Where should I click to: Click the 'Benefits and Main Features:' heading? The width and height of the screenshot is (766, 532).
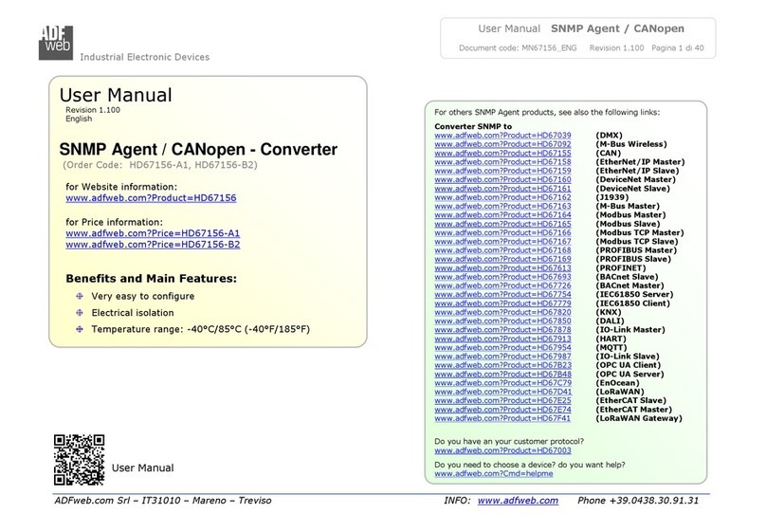152,279
